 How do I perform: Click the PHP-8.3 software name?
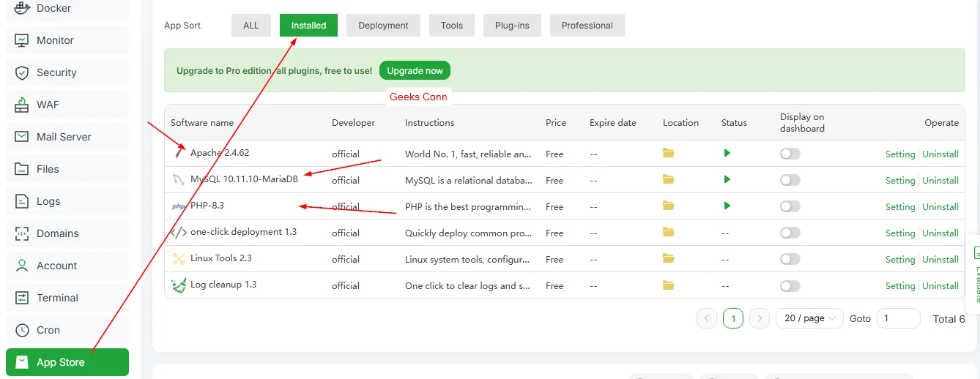[207, 206]
